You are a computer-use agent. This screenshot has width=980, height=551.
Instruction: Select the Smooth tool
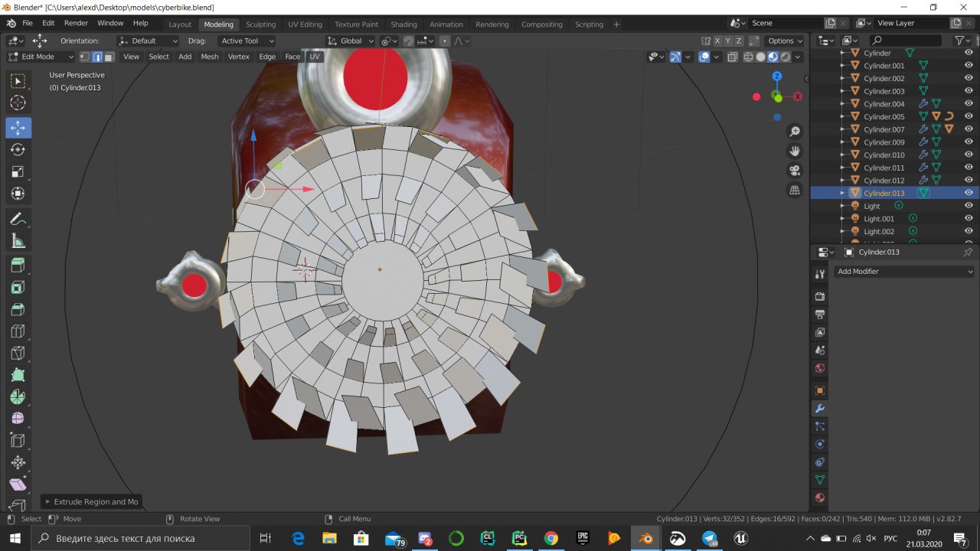(18, 419)
